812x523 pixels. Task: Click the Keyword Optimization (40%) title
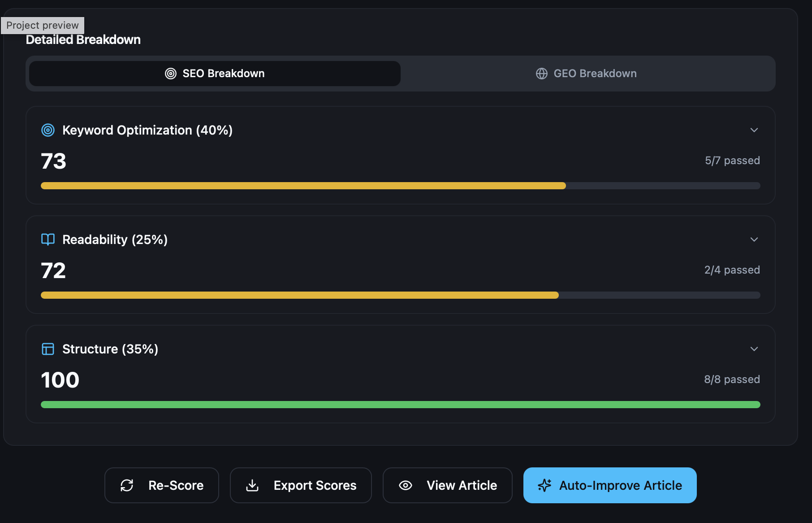click(147, 130)
